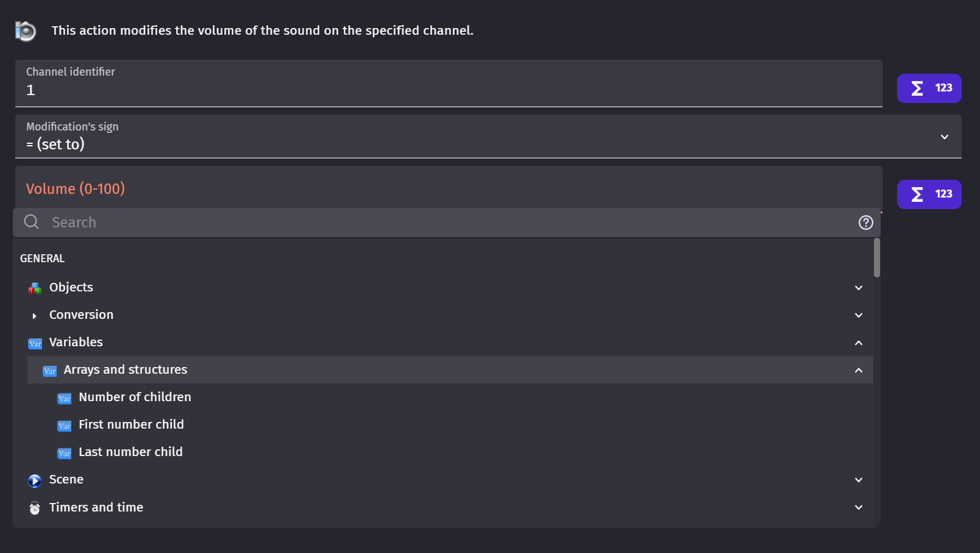
Task: Expand the Objects category chevron
Action: 858,288
